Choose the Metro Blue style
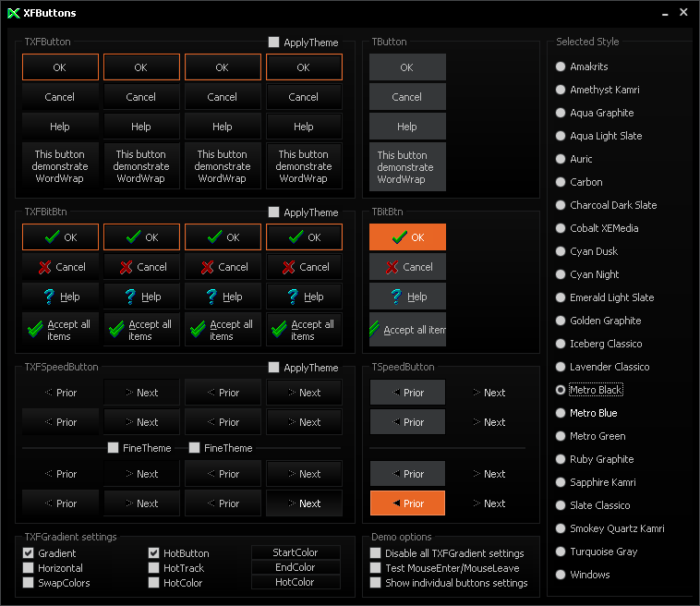This screenshot has width=700, height=606. pyautogui.click(x=561, y=413)
